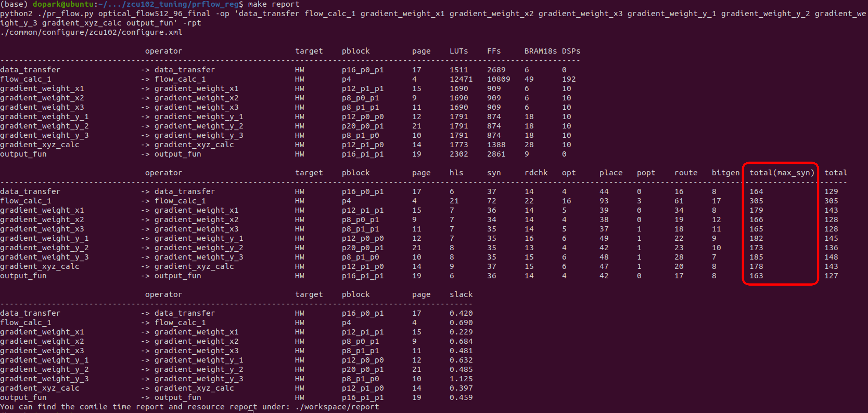868x413 pixels.
Task: Click DSPs value 192 for flow_calc_1
Action: pos(569,79)
